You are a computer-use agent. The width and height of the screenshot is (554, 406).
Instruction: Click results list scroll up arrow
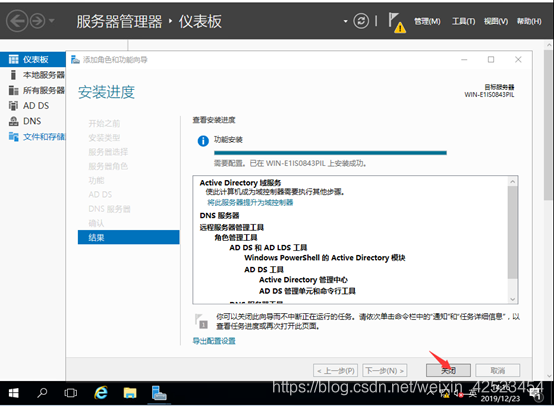[513, 182]
